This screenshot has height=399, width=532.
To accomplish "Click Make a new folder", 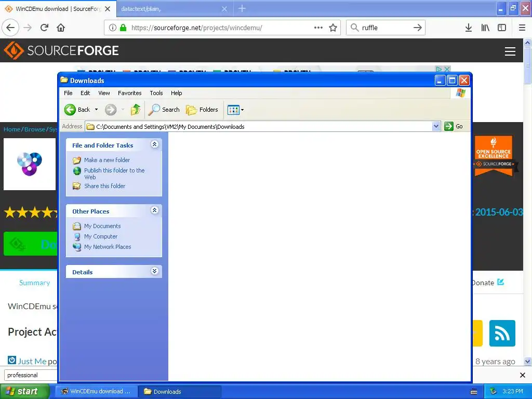I will click(107, 160).
